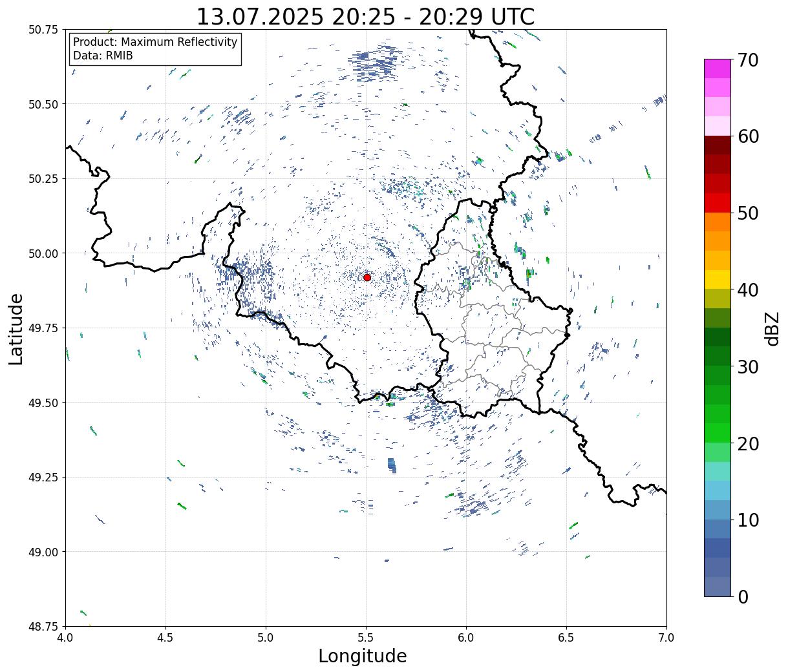Pick the orange swatch just below 50

[718, 222]
